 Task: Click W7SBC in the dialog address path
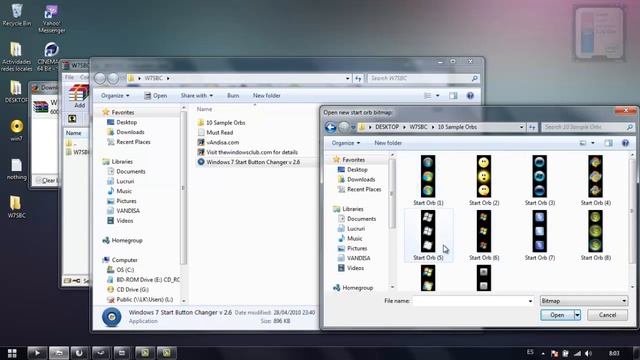coord(418,127)
